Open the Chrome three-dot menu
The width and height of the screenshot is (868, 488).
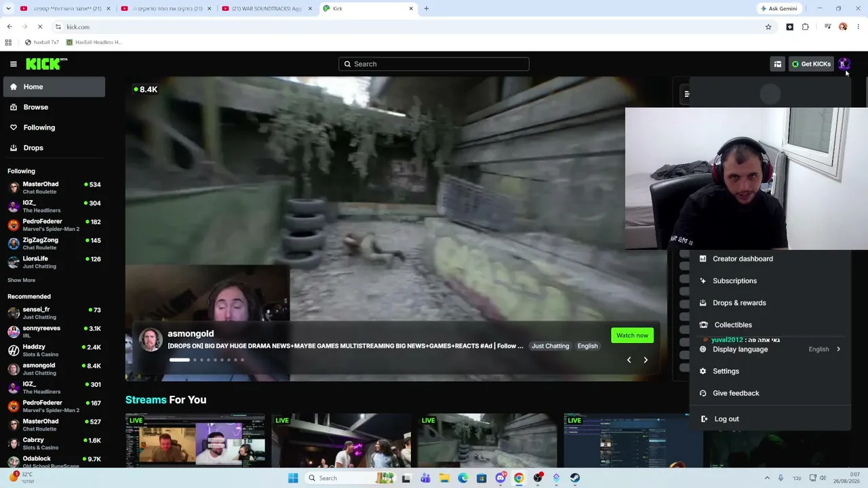tap(858, 27)
